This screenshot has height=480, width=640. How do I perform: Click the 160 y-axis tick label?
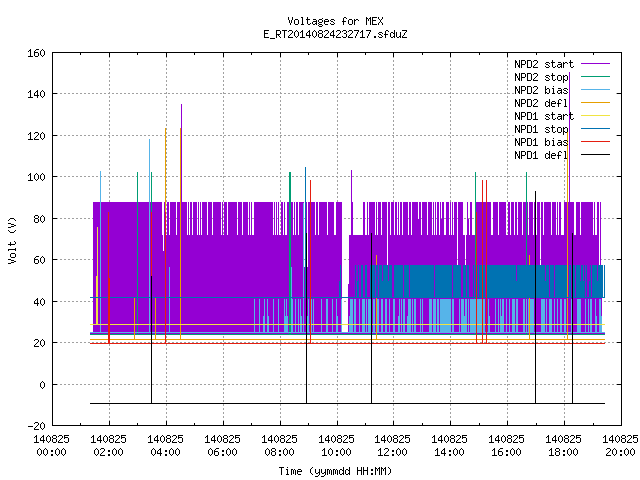(36, 53)
